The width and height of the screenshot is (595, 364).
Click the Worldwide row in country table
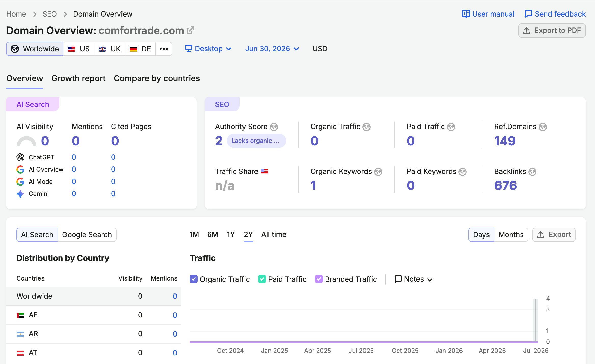point(94,296)
